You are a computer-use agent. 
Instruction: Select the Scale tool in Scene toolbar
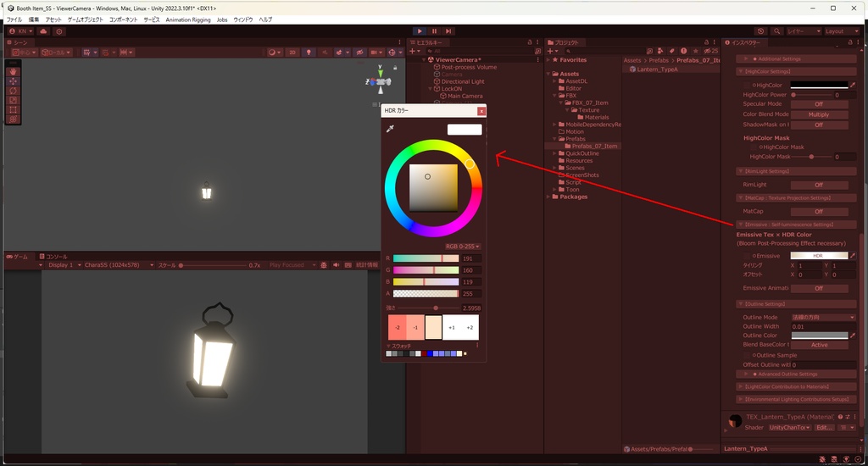[x=14, y=100]
